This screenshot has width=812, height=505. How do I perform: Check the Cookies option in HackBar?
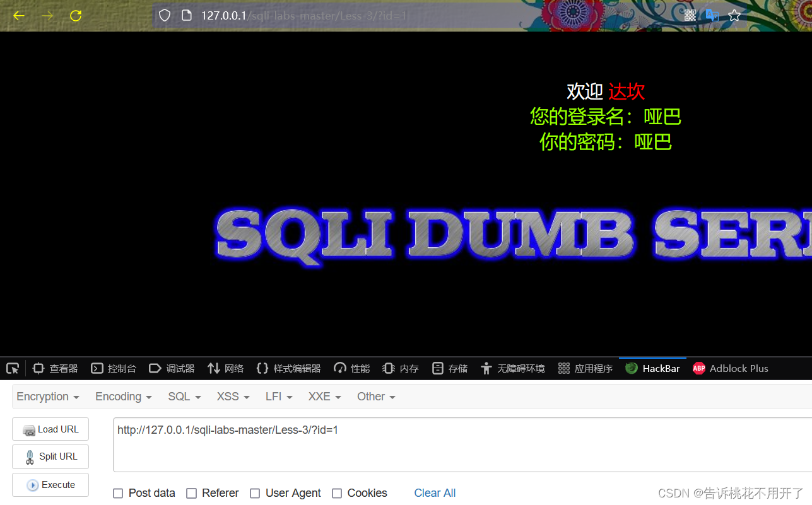point(337,493)
